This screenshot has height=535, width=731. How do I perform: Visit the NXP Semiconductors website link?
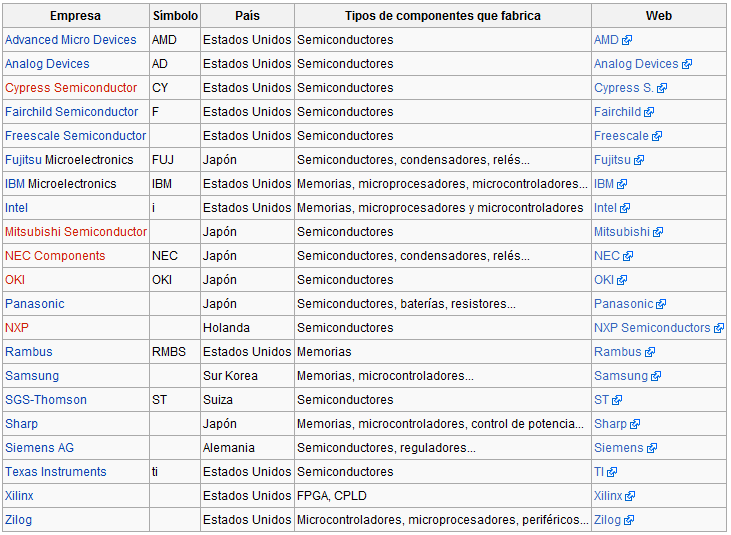pos(652,328)
